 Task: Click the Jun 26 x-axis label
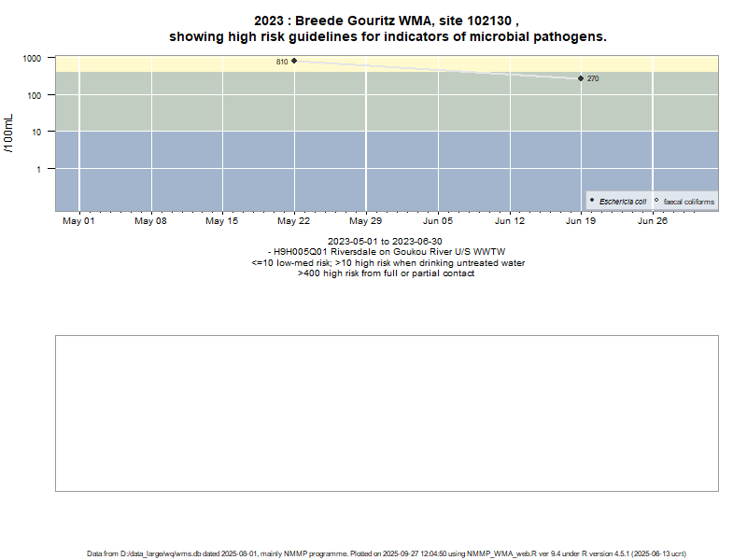coord(652,222)
